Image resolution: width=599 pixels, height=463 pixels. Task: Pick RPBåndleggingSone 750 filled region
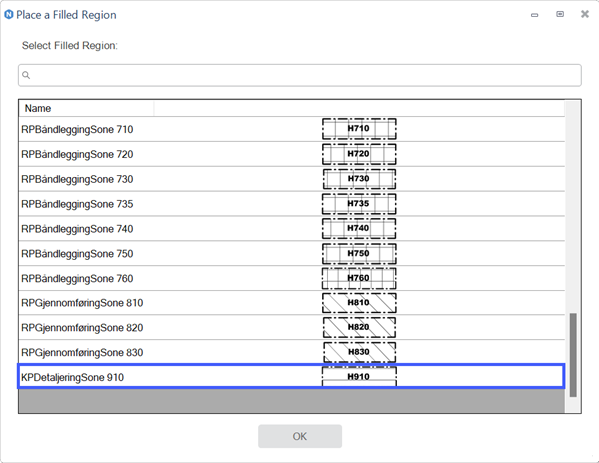click(291, 253)
